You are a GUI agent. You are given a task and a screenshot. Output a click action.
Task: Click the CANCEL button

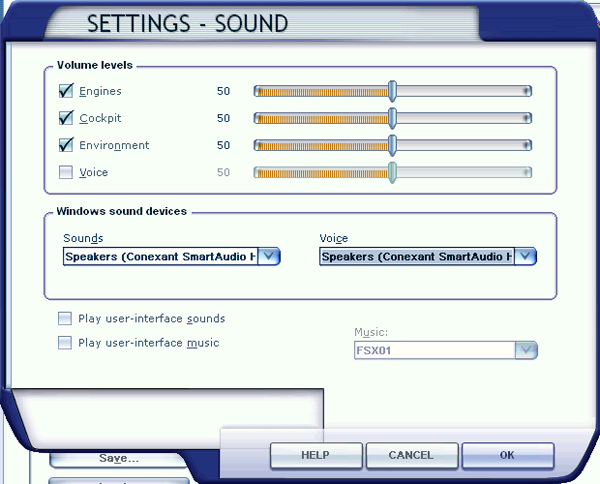(412, 455)
